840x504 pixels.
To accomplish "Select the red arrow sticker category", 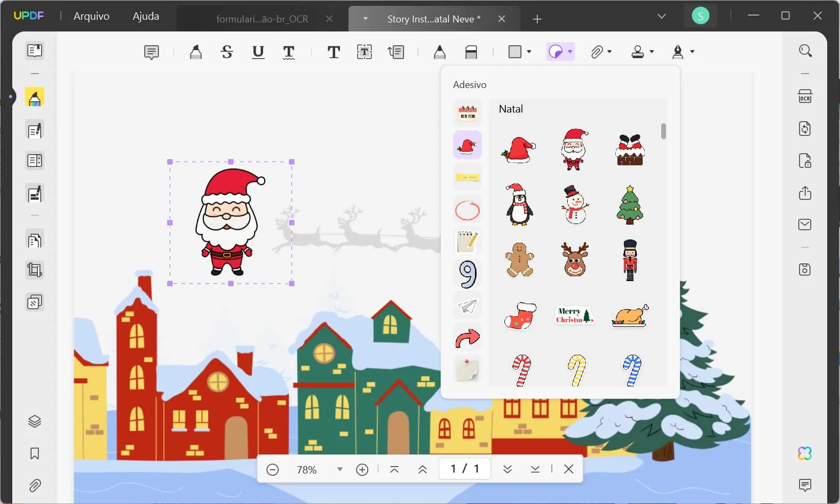I will click(467, 338).
